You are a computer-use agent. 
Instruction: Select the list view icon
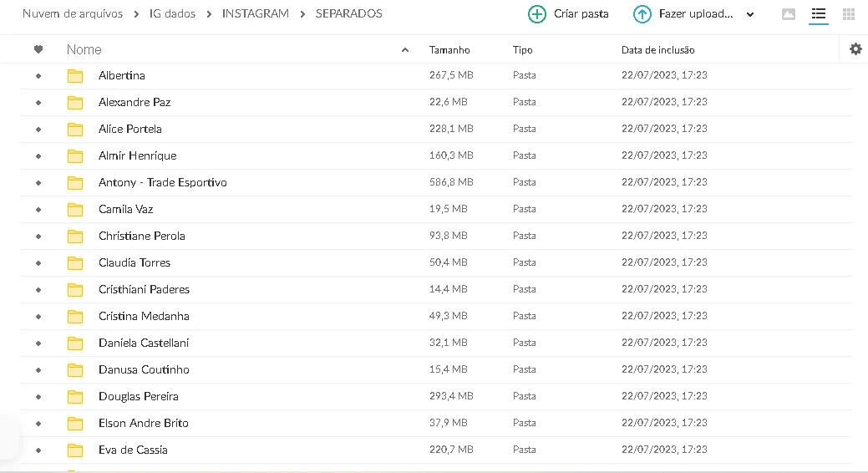pyautogui.click(x=818, y=14)
